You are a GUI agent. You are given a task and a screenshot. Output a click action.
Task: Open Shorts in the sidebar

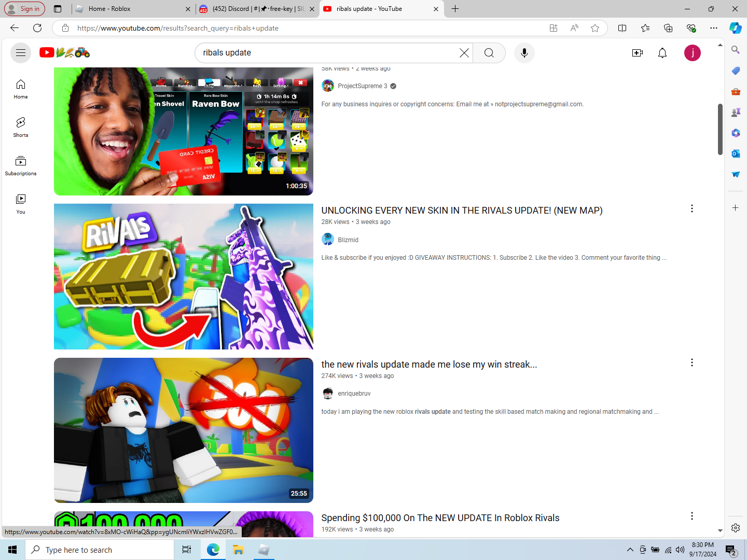(21, 128)
